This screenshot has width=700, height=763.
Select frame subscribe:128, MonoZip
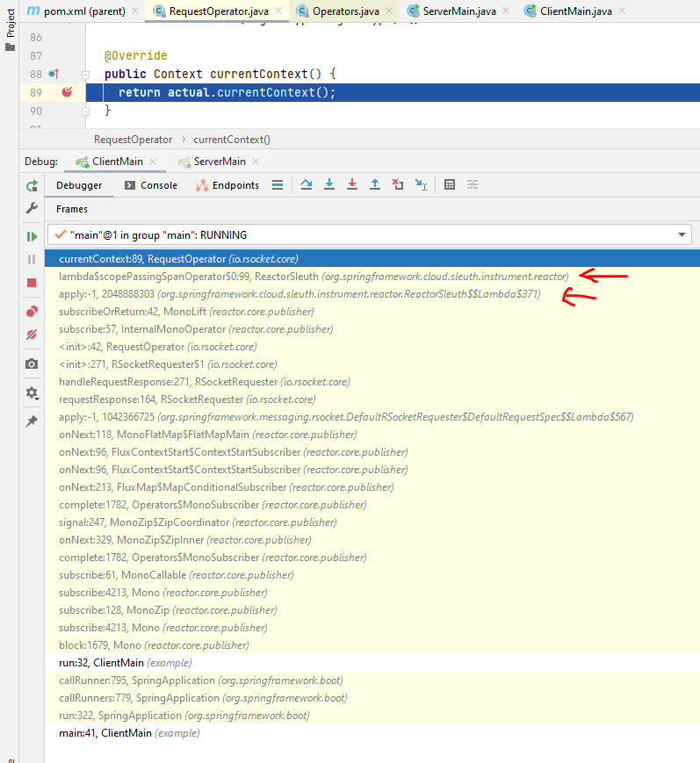pos(372,610)
